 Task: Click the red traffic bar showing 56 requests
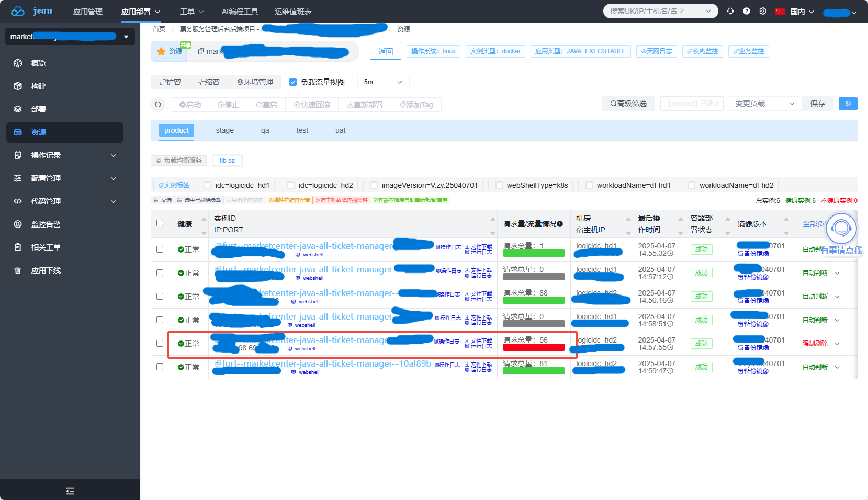[534, 347]
